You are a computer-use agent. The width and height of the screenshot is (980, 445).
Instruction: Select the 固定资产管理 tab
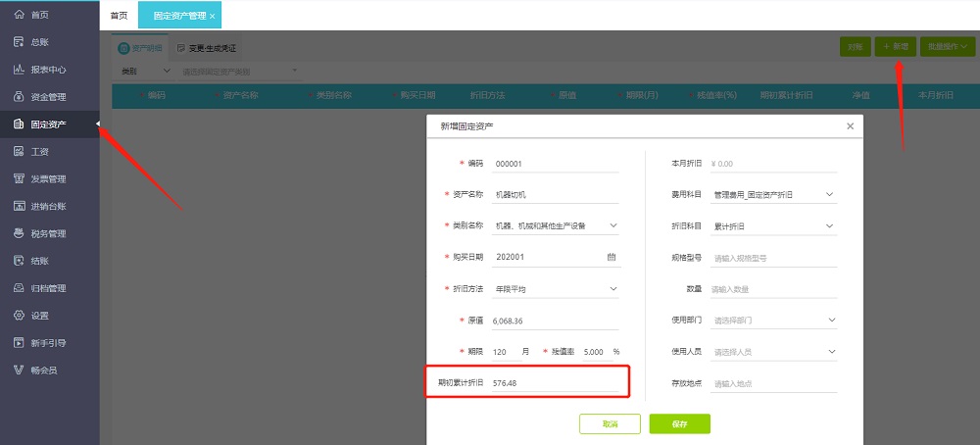tap(179, 16)
